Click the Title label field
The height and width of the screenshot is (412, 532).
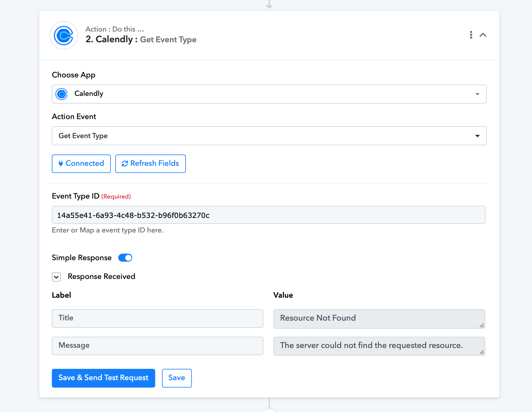[158, 319]
